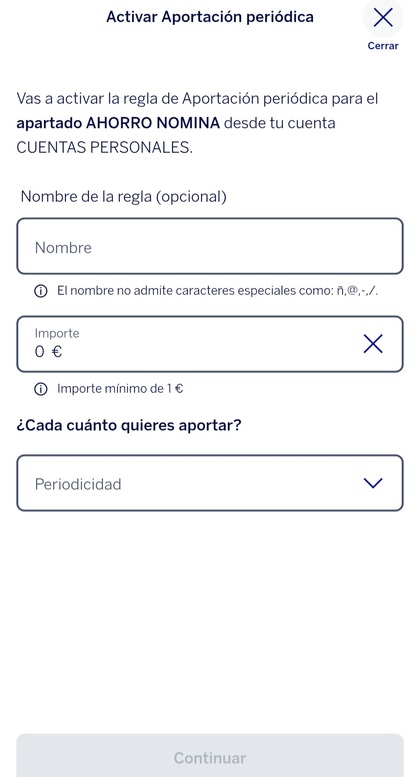Tap the CUENTAS PERSONALES account name
Image resolution: width=420 pixels, height=777 pixels.
coord(105,148)
